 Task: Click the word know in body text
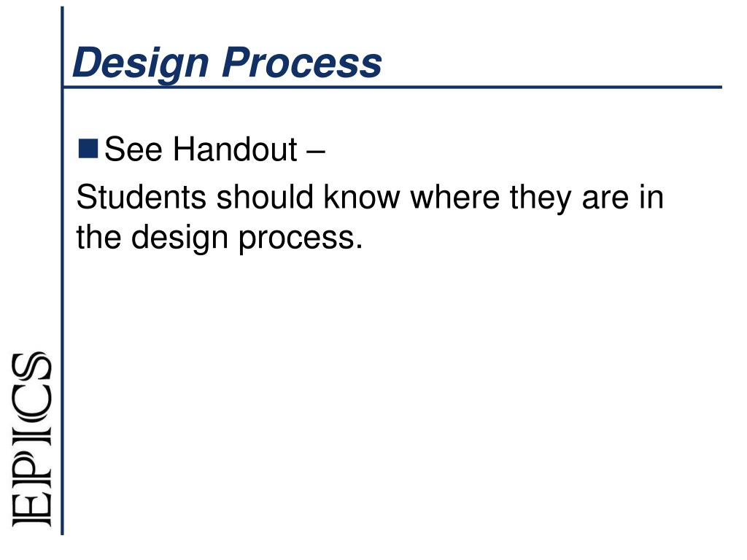[362, 197]
